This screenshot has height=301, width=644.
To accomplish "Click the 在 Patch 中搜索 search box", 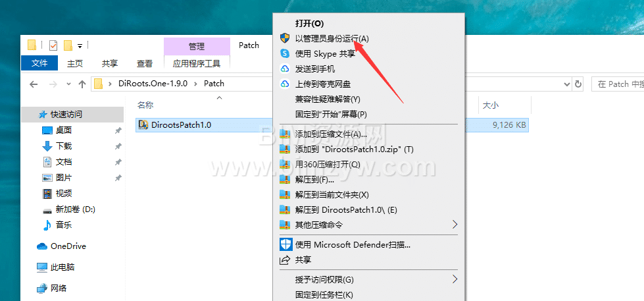I will (x=617, y=84).
